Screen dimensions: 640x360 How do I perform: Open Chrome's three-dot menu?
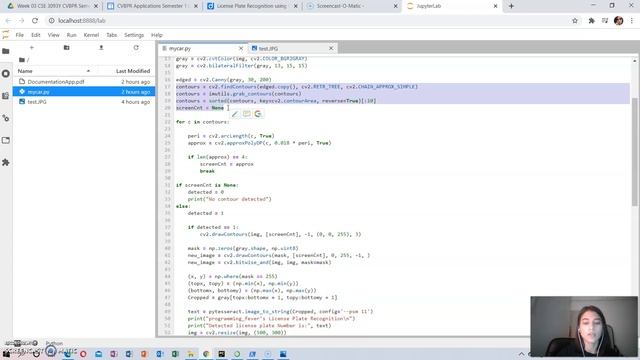click(632, 20)
